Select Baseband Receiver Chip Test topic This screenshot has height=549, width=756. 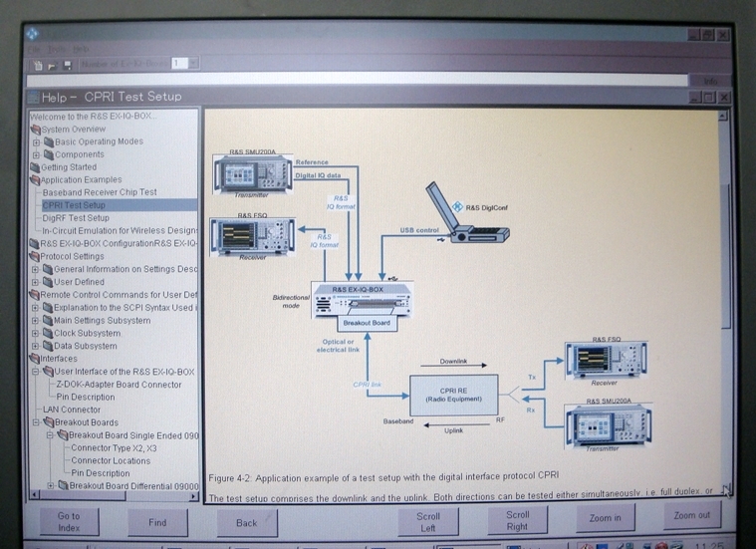pyautogui.click(x=100, y=192)
